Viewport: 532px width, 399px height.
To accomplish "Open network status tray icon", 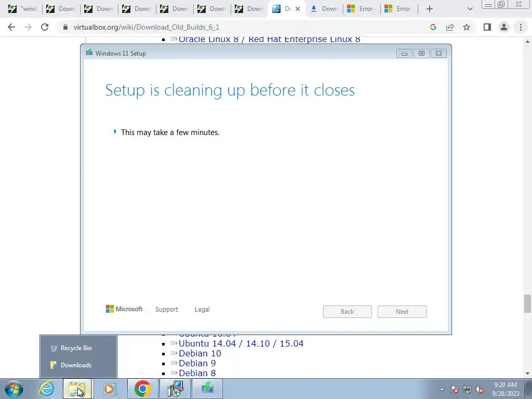I will 467,389.
